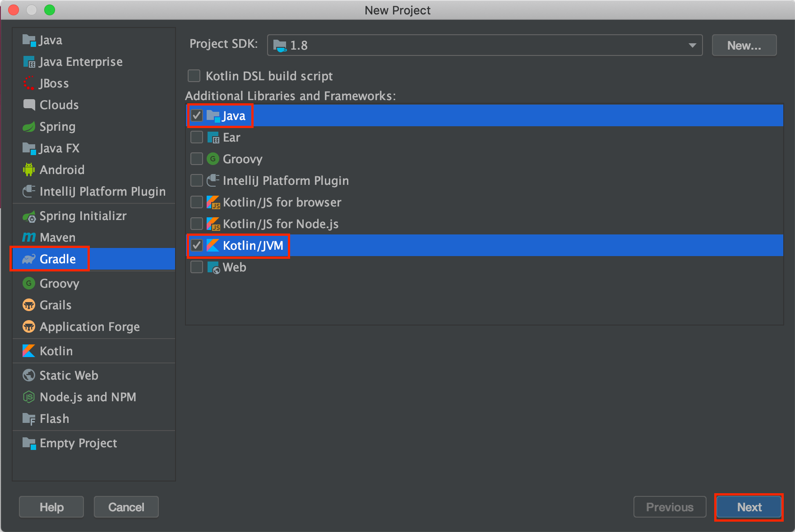Select the Kotlin project type icon
Screen dimensions: 795x532
click(28, 351)
